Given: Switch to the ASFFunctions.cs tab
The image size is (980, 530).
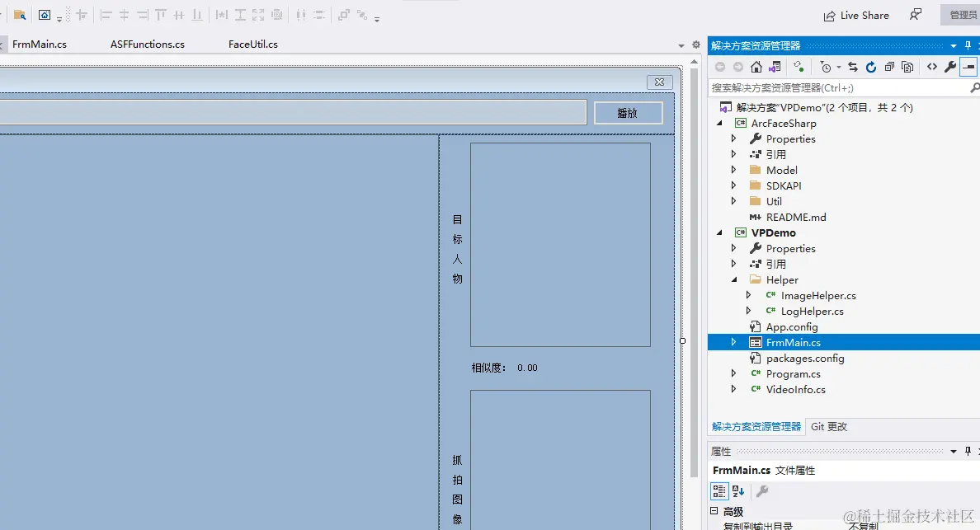Looking at the screenshot, I should [148, 45].
